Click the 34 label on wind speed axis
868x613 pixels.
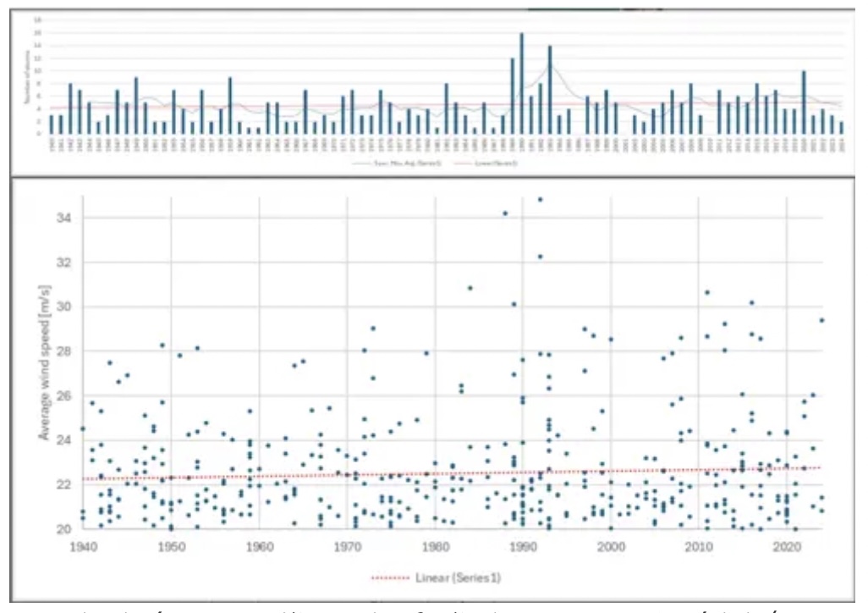click(x=64, y=218)
